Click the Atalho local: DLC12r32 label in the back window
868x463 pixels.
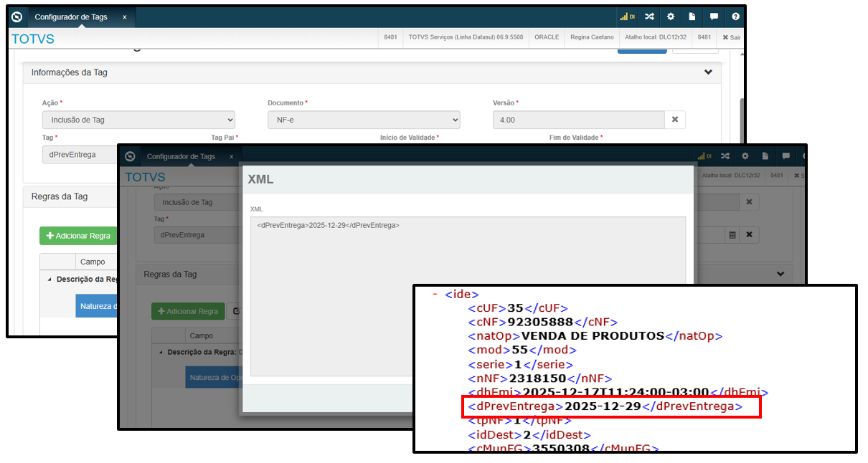pyautogui.click(x=657, y=37)
